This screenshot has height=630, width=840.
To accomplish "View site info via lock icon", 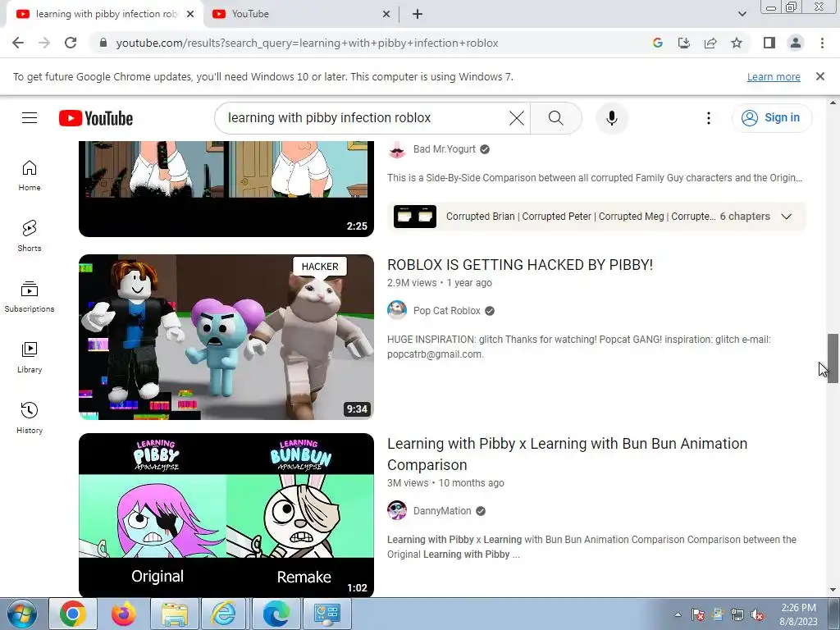I will [x=103, y=43].
